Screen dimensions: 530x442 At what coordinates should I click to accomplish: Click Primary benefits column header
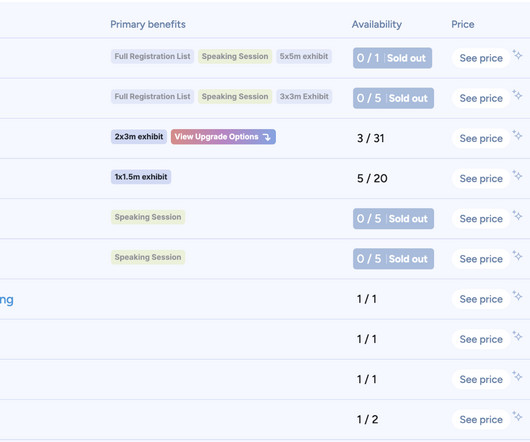(148, 24)
